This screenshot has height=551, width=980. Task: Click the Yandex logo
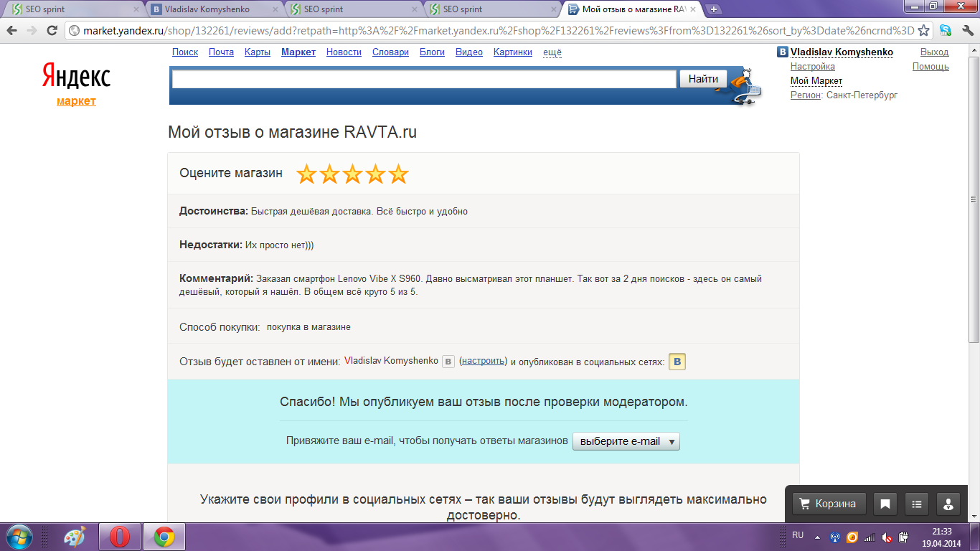point(76,75)
